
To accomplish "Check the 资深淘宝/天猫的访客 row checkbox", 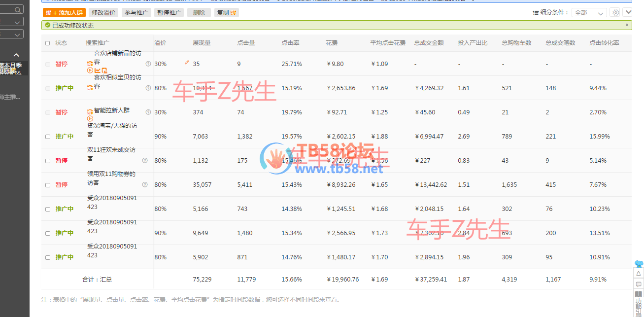I will pos(48,137).
